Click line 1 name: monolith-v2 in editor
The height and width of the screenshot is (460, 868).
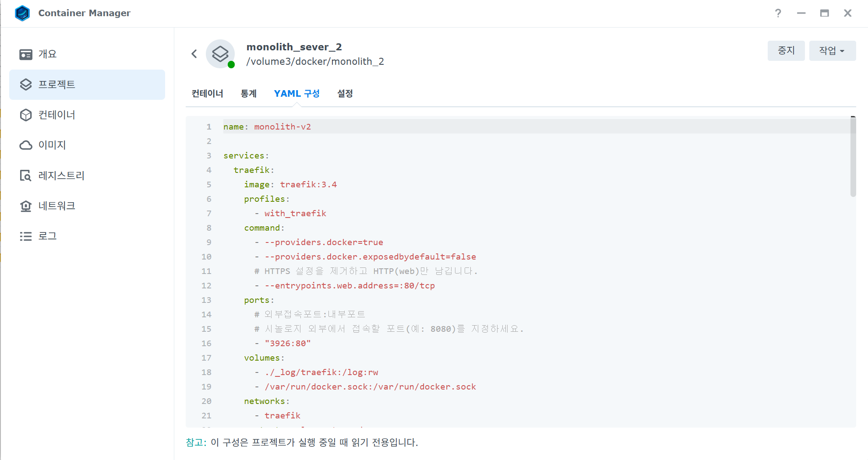[267, 127]
